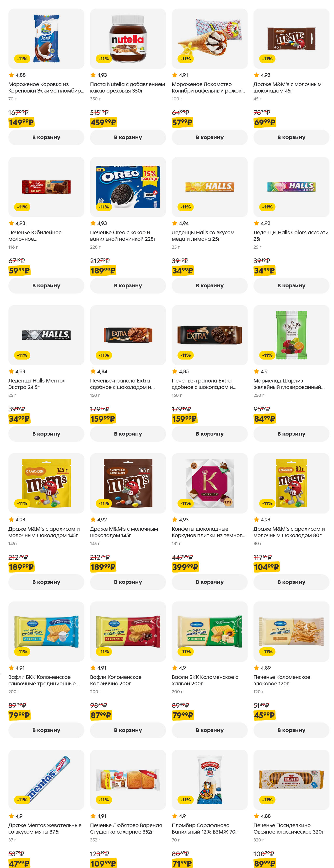Screen dimensions: 334x868
Task: Click the -11% badge on Коркунов chocolates image
Action: (186, 503)
